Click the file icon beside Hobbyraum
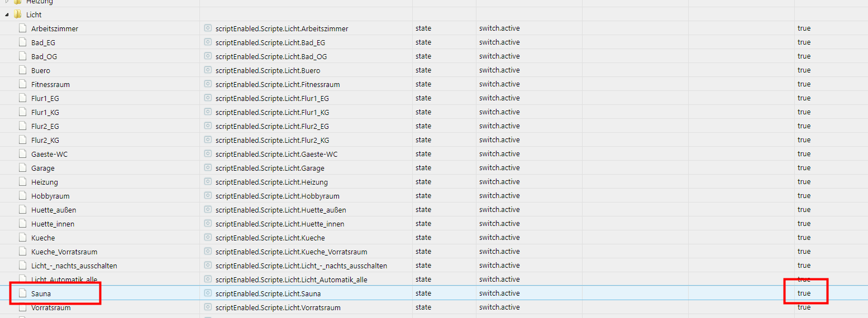868x318 pixels. 22,195
